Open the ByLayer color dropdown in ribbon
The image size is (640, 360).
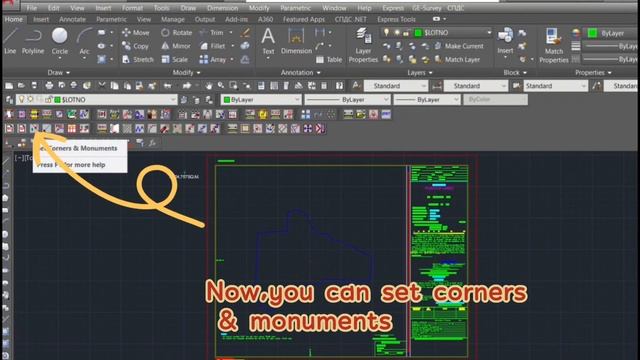pos(611,33)
